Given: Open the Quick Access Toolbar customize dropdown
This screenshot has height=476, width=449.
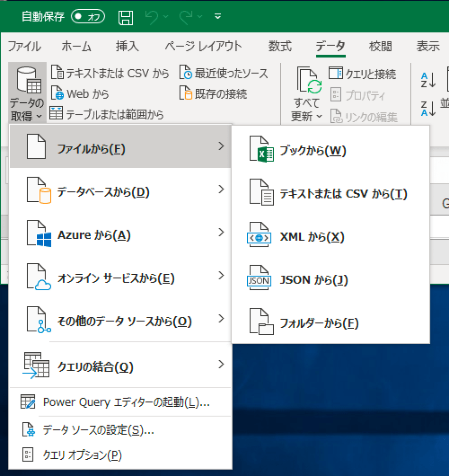Looking at the screenshot, I should (x=218, y=17).
